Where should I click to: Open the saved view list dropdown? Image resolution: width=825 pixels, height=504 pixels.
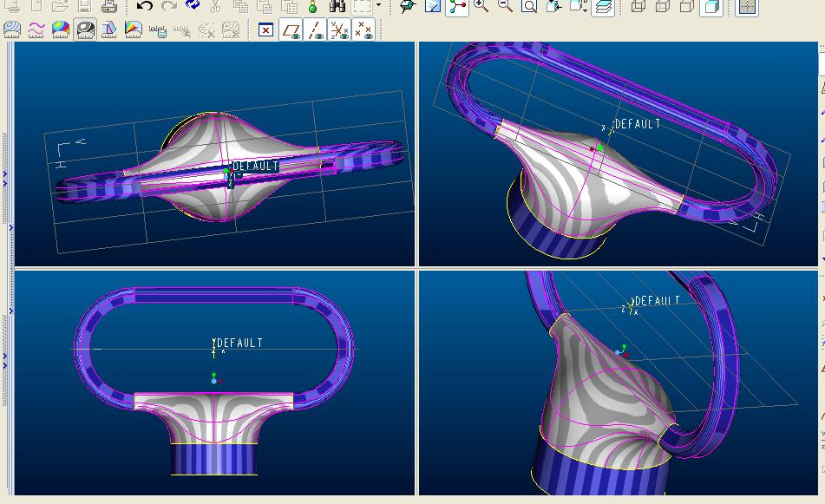pyautogui.click(x=578, y=6)
